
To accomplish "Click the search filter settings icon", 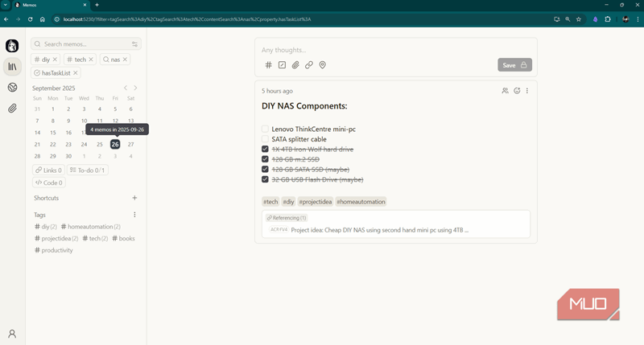I will point(135,44).
